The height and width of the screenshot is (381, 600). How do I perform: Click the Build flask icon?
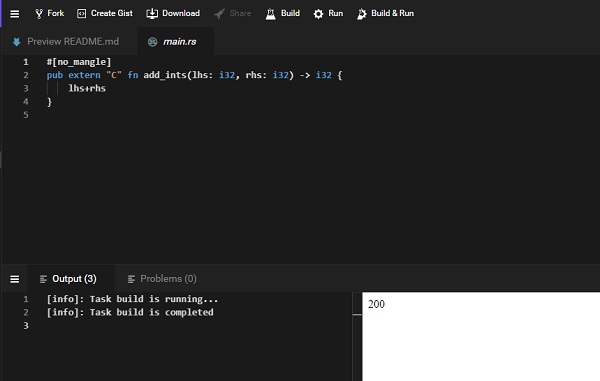271,14
